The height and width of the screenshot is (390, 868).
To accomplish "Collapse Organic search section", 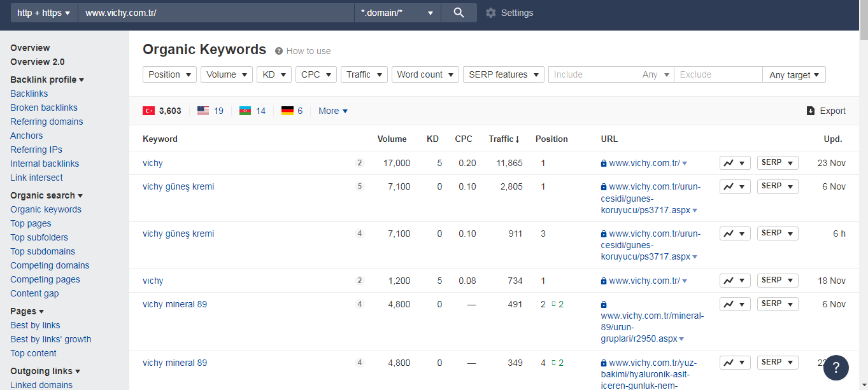I will 46,195.
